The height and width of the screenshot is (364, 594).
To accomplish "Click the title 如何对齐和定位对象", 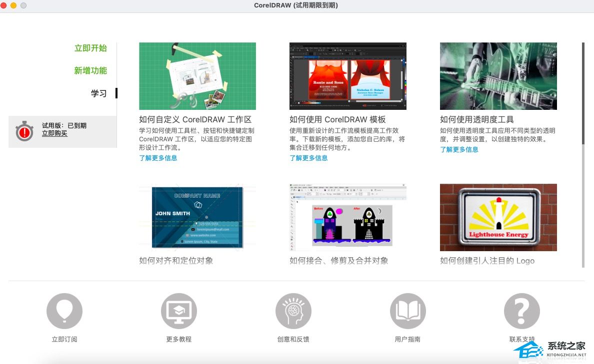I will (x=176, y=261).
